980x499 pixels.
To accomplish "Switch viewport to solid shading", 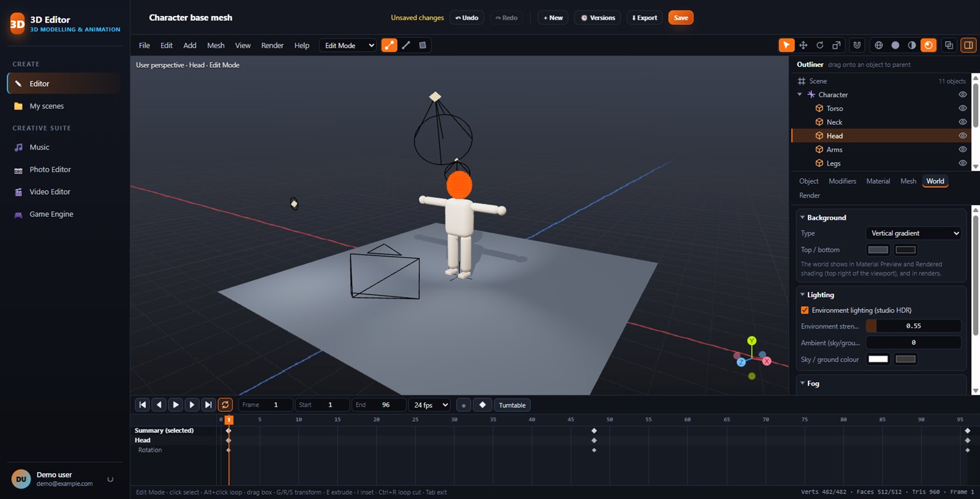I will tap(895, 45).
